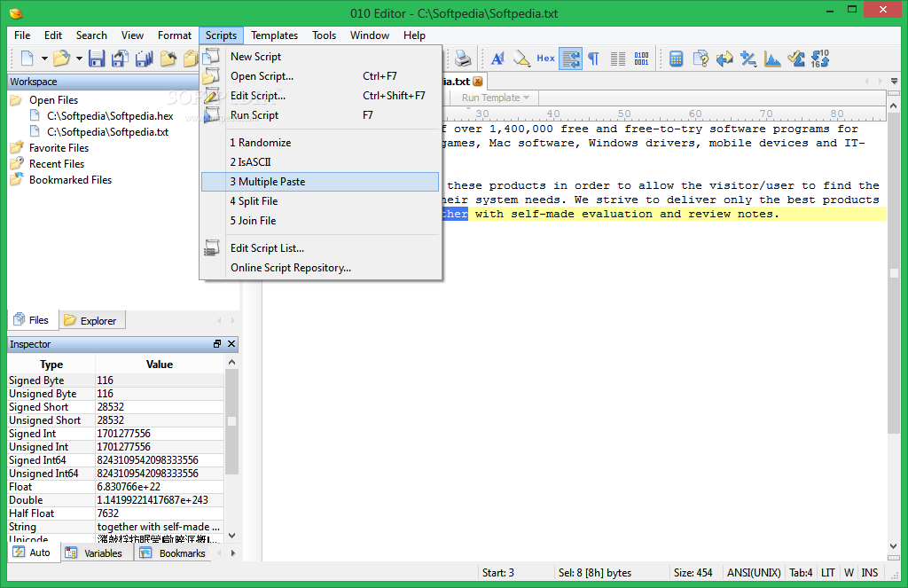Open the Edit menu
Viewport: 908px width, 588px height.
pyautogui.click(x=52, y=35)
